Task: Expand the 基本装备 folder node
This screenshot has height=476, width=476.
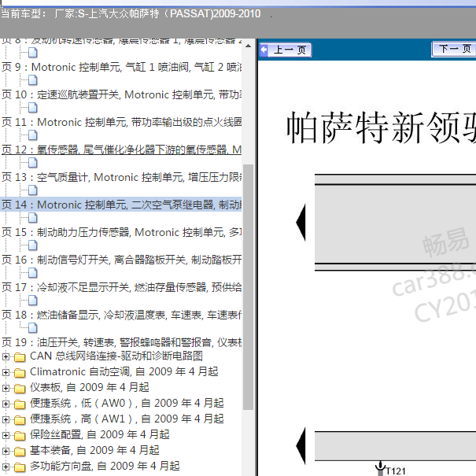Action: (x=6, y=452)
